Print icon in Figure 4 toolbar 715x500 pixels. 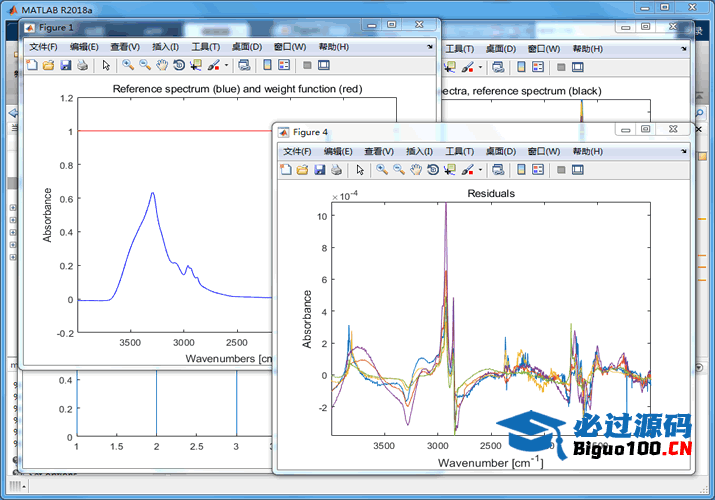337,170
